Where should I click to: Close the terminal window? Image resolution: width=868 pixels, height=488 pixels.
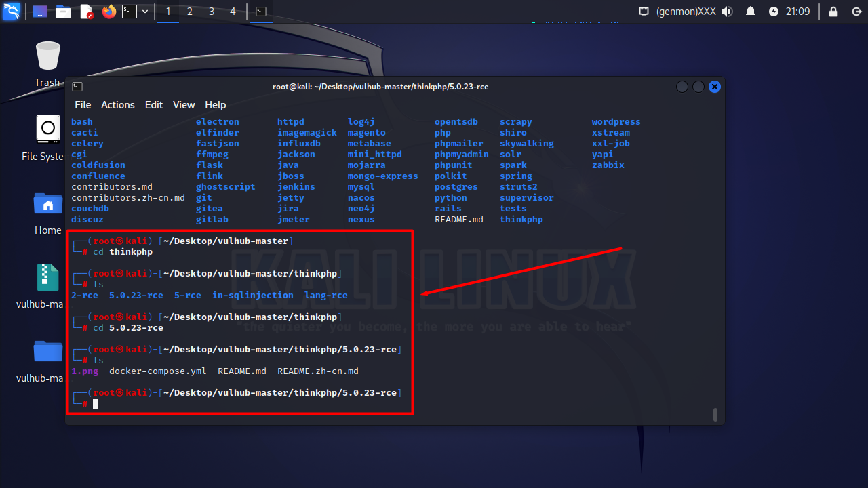tap(714, 87)
